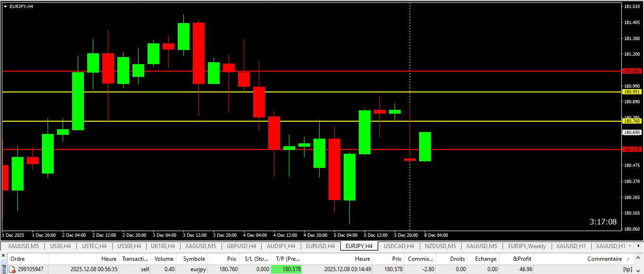The width and height of the screenshot is (644, 274).
Task: Select the GBPUSD,H4 chart tab
Action: point(241,246)
